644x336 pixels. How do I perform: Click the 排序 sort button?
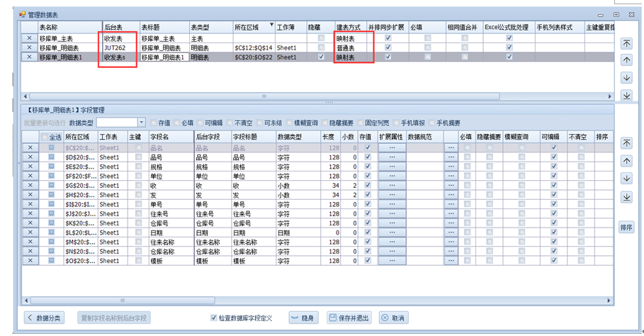pyautogui.click(x=626, y=227)
